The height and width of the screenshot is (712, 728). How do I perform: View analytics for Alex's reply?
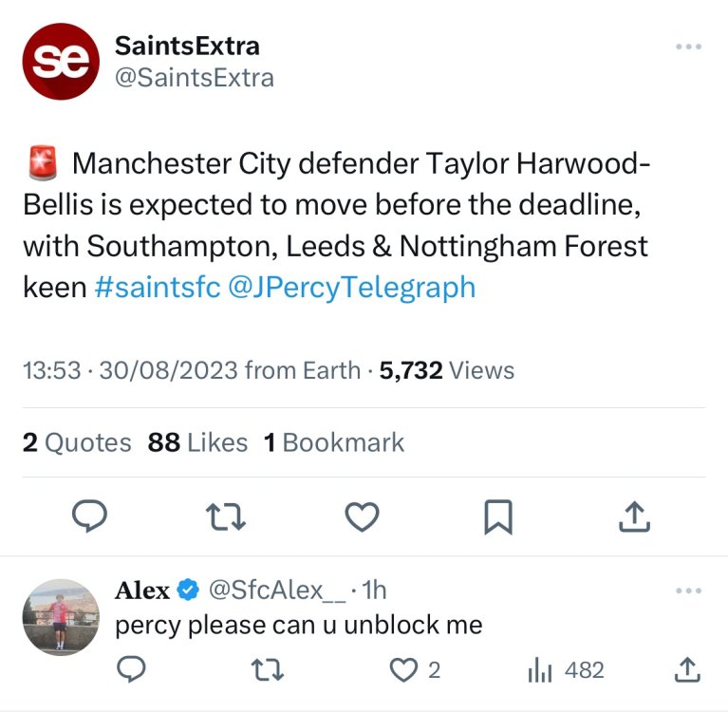tap(540, 670)
